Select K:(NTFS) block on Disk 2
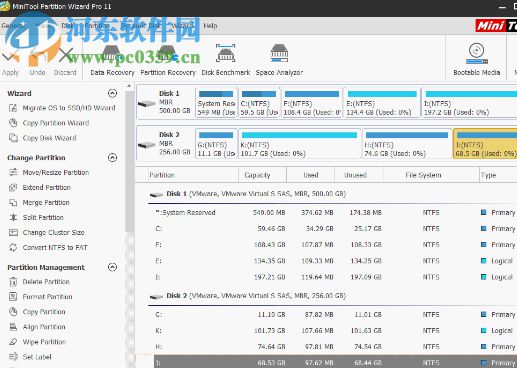The height and width of the screenshot is (368, 517). pos(300,144)
